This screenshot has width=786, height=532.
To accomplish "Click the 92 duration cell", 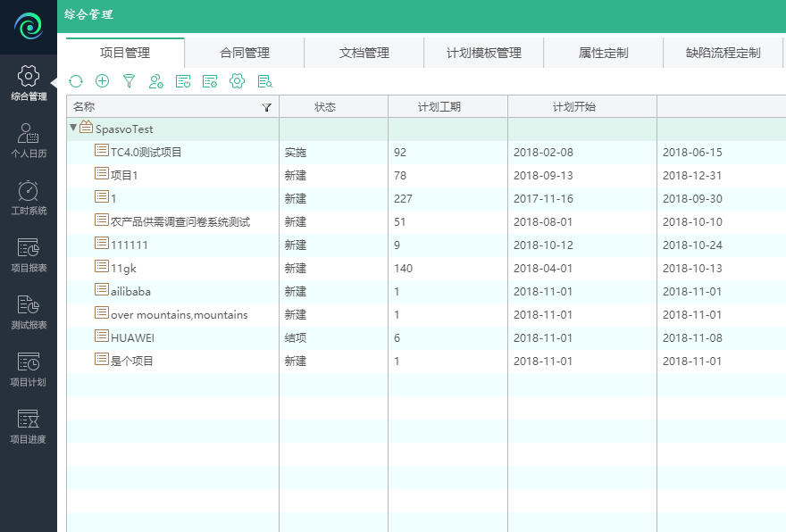I will tap(447, 153).
